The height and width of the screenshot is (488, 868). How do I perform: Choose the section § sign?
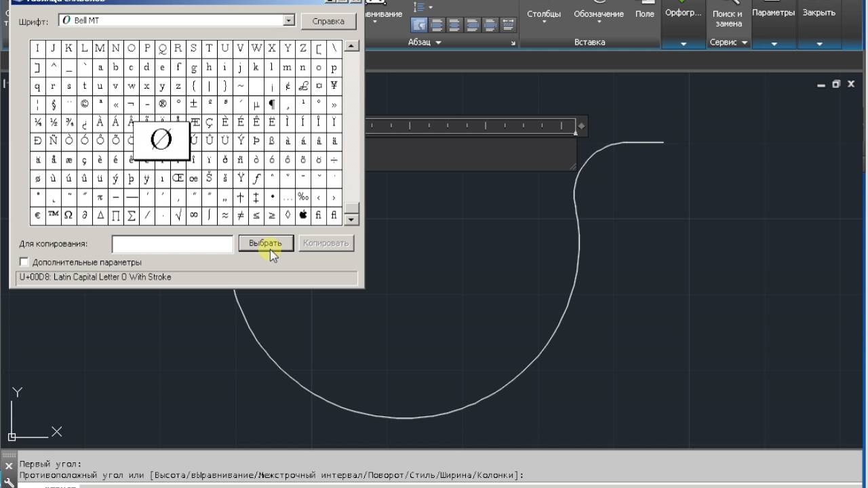pos(53,104)
